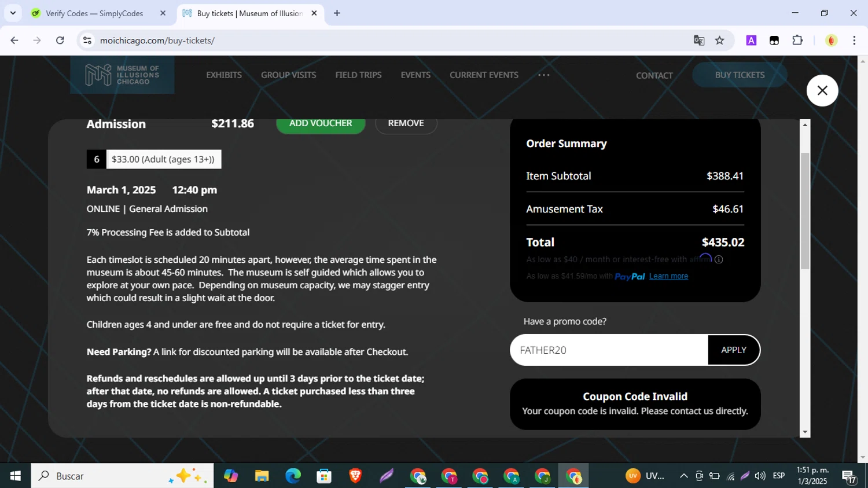Click the Buy Tickets header button
The height and width of the screenshot is (488, 868).
[740, 75]
